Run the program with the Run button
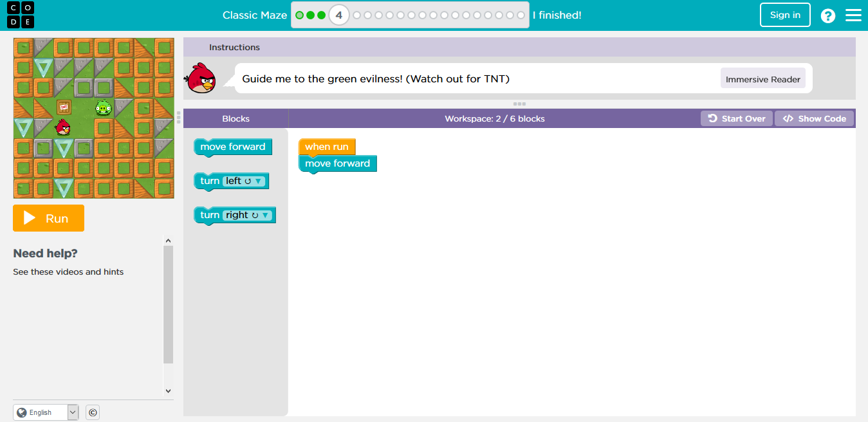Screen dimensions: 868x422 (48, 218)
